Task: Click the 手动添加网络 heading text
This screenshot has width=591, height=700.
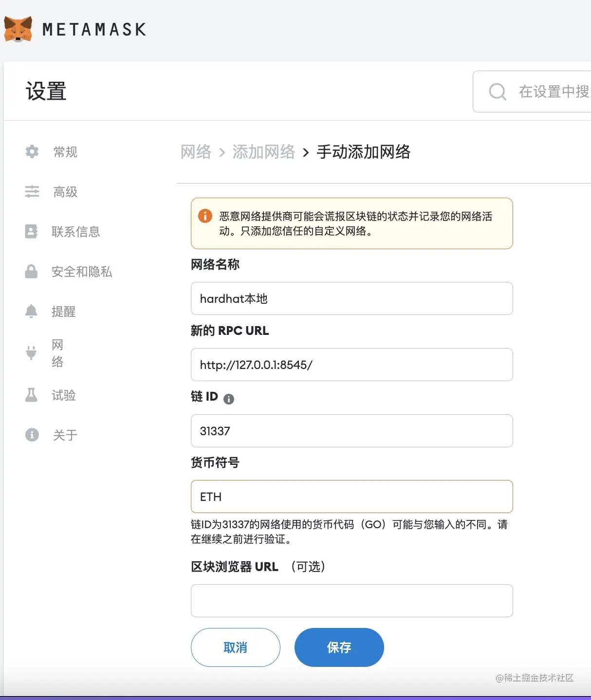Action: coord(364,152)
